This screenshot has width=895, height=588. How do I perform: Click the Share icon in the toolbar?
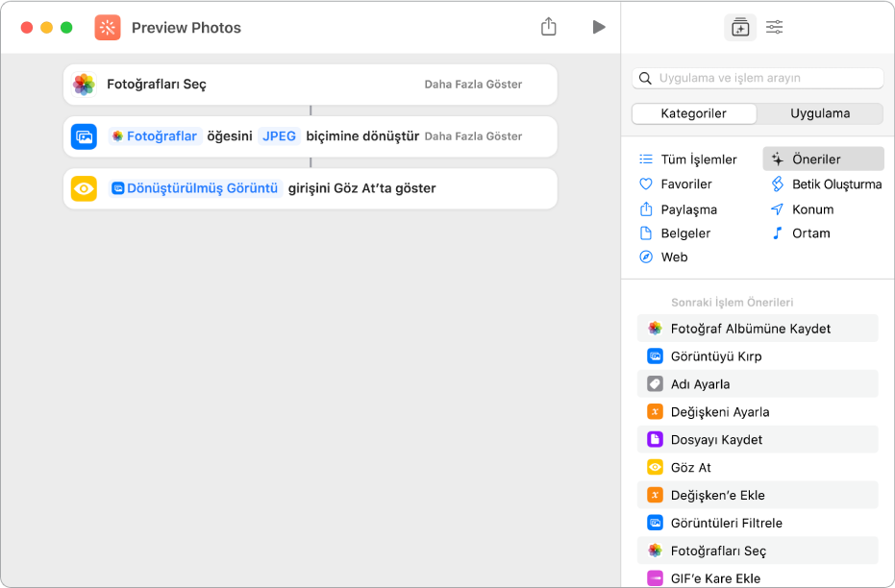click(549, 27)
